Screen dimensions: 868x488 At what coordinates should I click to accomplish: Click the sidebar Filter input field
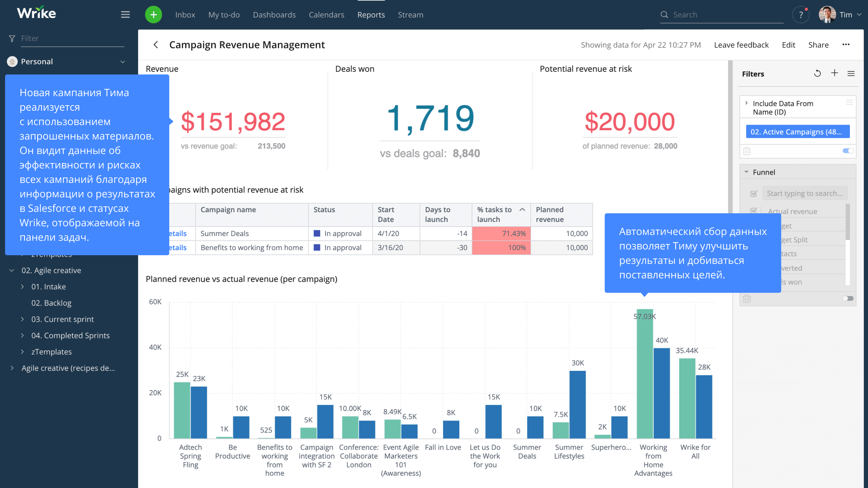tap(72, 38)
